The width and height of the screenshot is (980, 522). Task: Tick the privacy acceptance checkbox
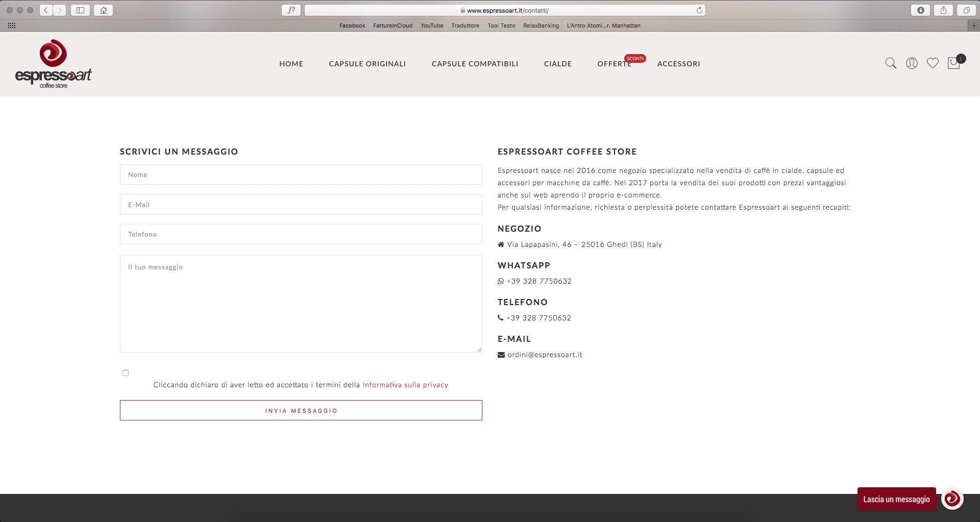(126, 373)
